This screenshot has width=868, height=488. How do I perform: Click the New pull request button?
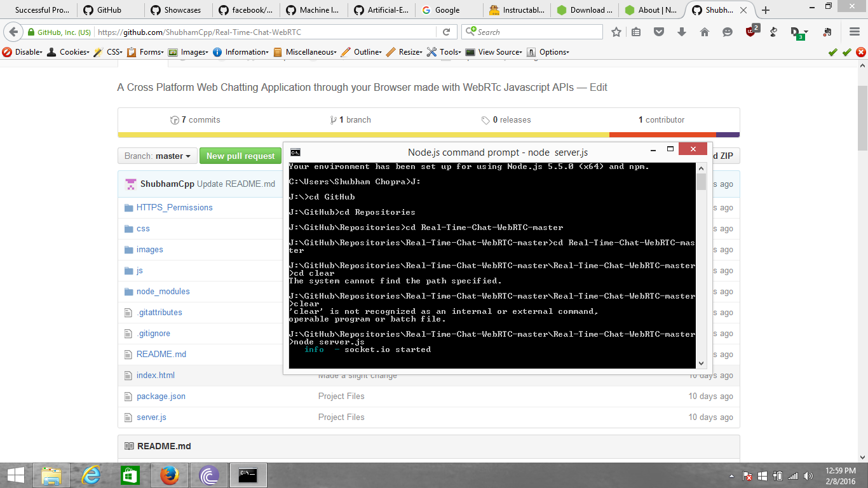[240, 156]
